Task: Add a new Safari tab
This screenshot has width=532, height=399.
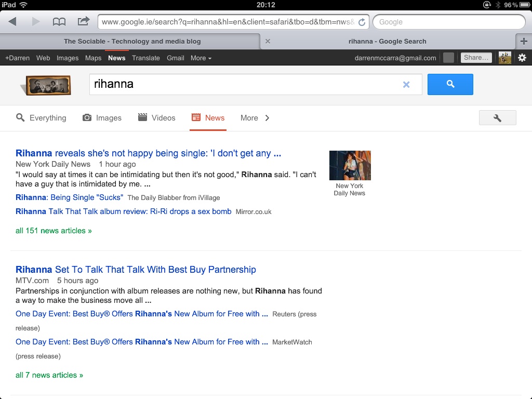Action: coord(524,42)
